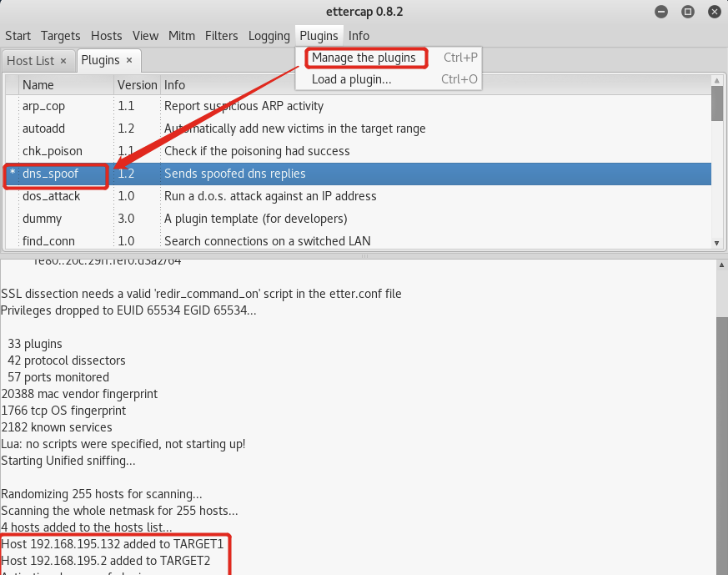Maximize the ettercap window

[688, 12]
